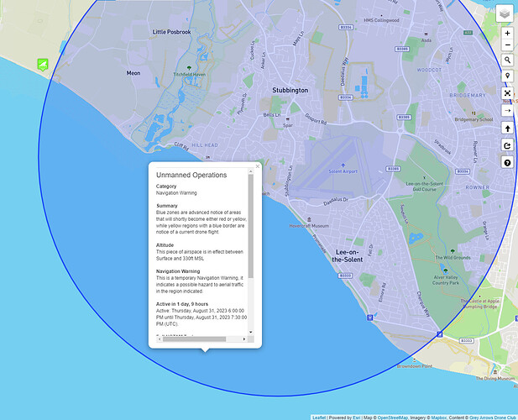Screen dimensions: 518x420
Task: Click the upward arrow button
Action: [507, 128]
